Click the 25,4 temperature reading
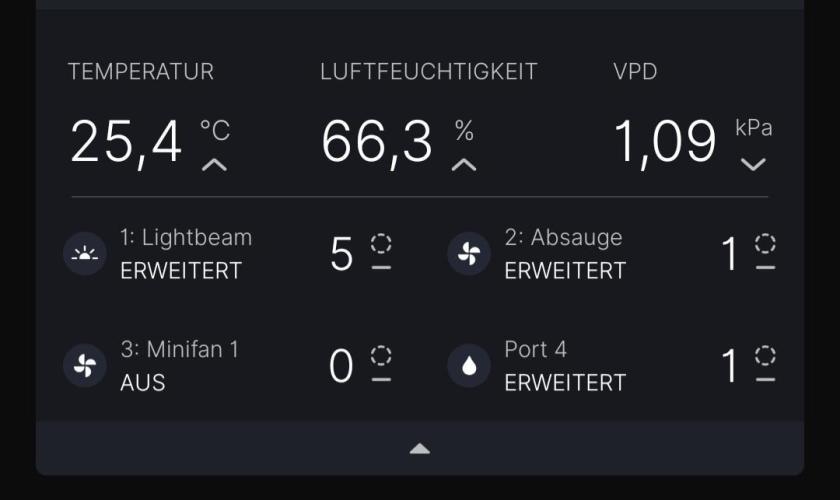This screenshot has height=500, width=840. click(127, 141)
